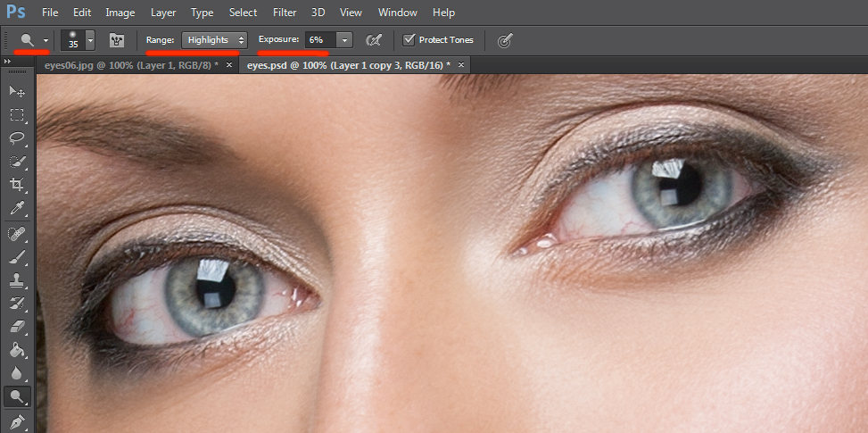868x433 pixels.
Task: Select the Paint Bucket tool
Action: point(16,349)
